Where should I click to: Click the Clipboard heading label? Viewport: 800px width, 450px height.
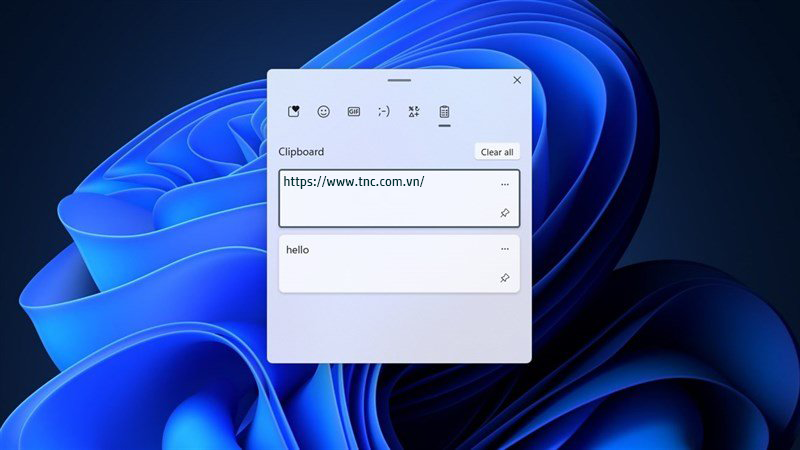[301, 152]
